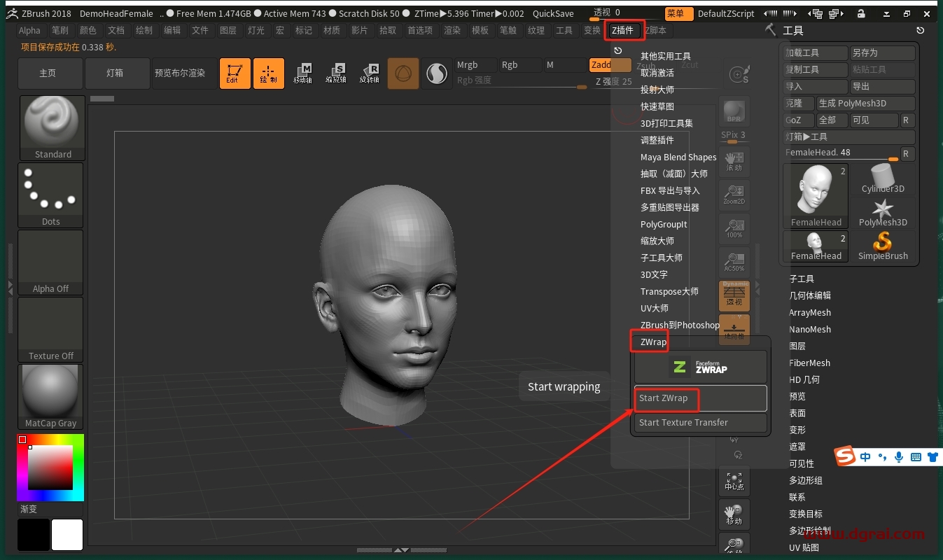This screenshot has width=943, height=560.
Task: Click the QuickSave button
Action: click(553, 13)
